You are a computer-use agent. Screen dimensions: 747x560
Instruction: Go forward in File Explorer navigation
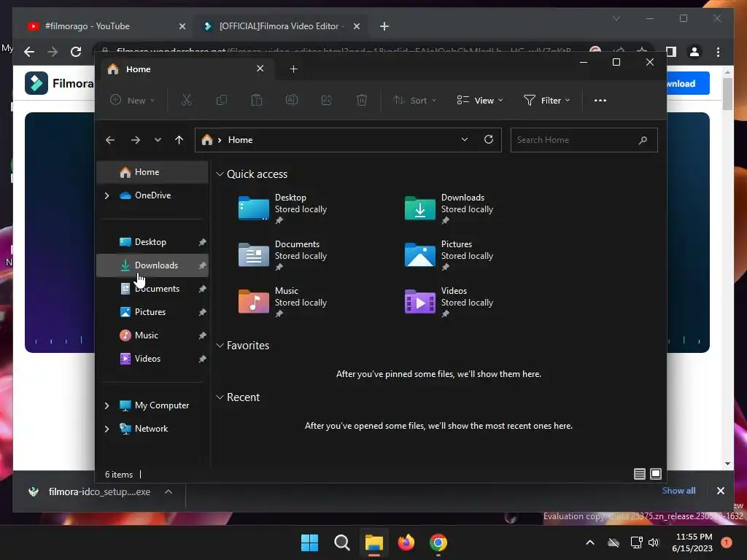click(135, 140)
